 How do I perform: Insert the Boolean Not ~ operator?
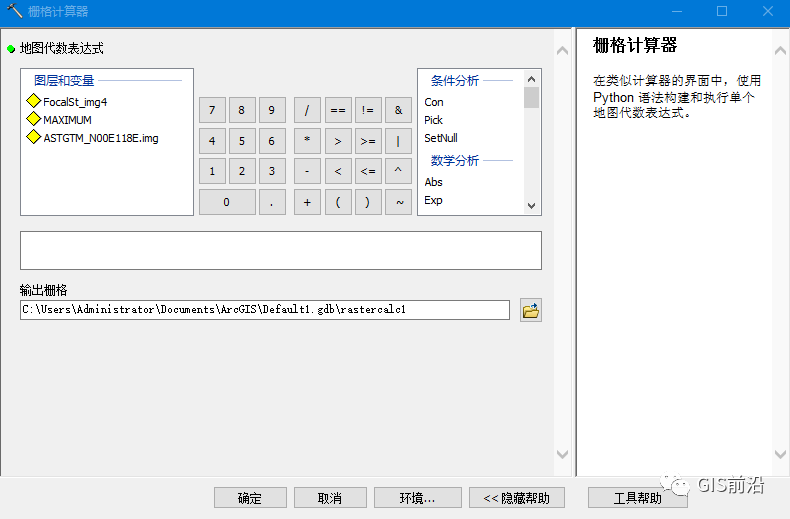[x=399, y=202]
